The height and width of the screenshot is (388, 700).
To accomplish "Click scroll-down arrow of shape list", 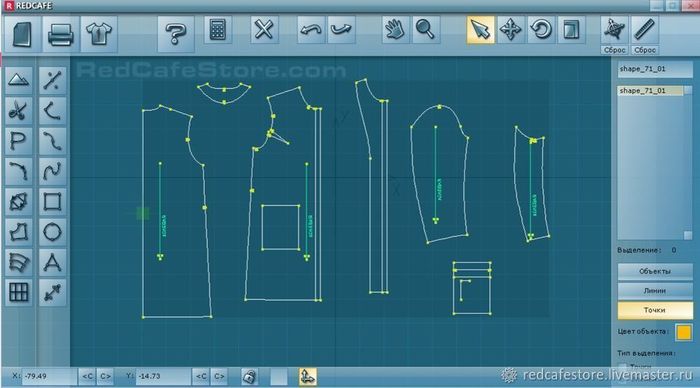I will [x=688, y=235].
